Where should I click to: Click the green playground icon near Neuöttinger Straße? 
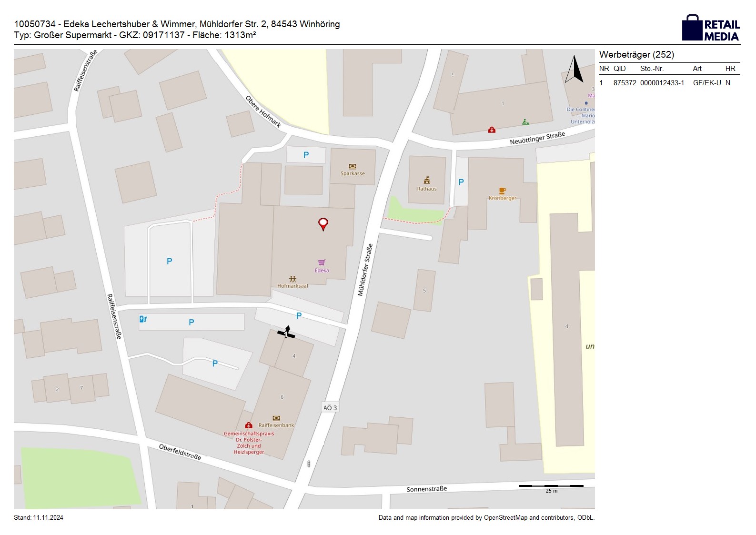(x=525, y=122)
